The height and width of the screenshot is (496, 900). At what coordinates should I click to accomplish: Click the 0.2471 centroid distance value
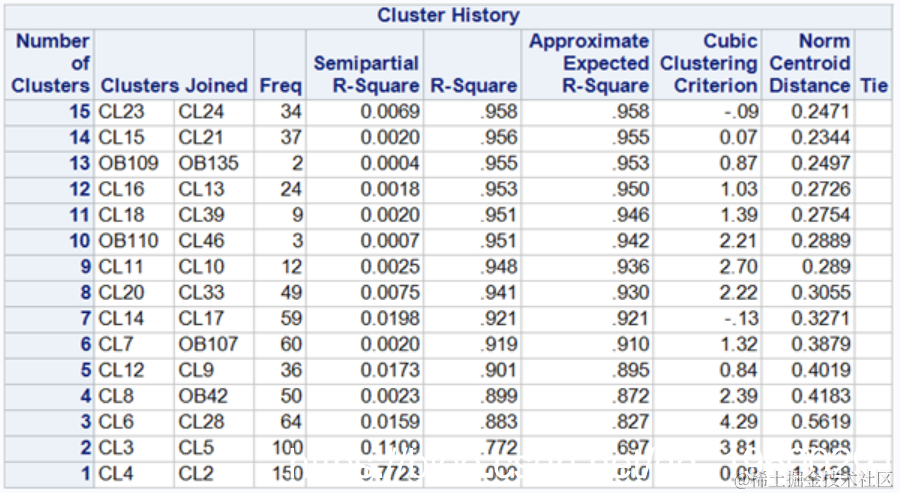[820, 112]
